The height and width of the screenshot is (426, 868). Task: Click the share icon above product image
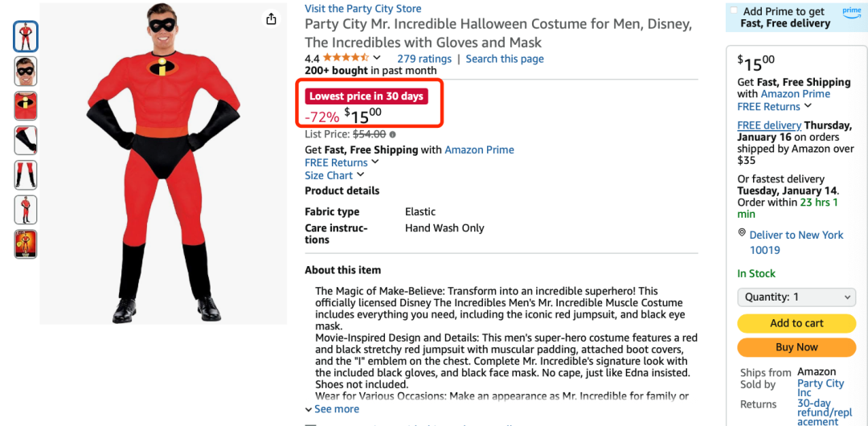coord(272,19)
